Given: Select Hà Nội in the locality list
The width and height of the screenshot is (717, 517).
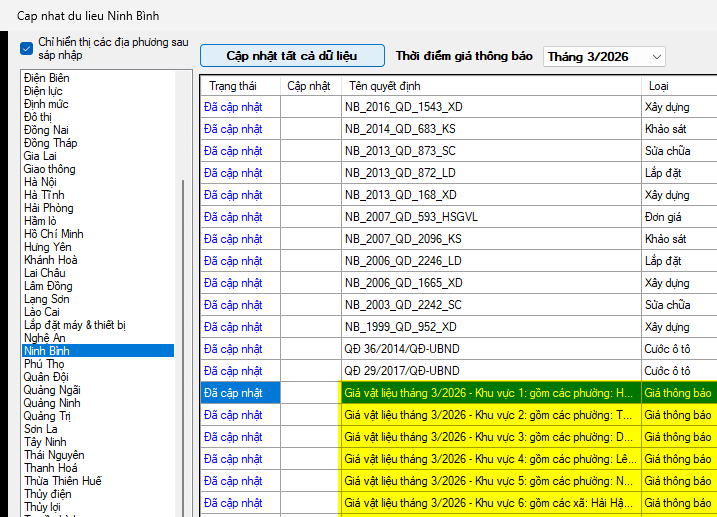Looking at the screenshot, I should point(41,182).
